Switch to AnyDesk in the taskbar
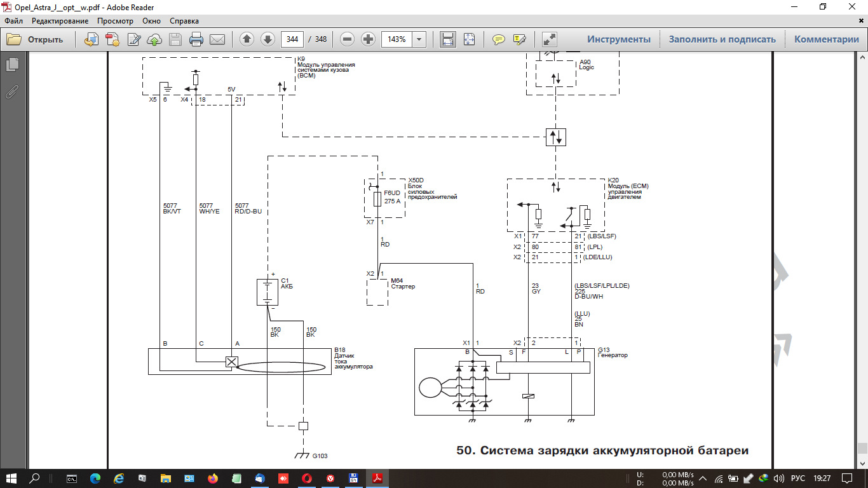 (283, 478)
